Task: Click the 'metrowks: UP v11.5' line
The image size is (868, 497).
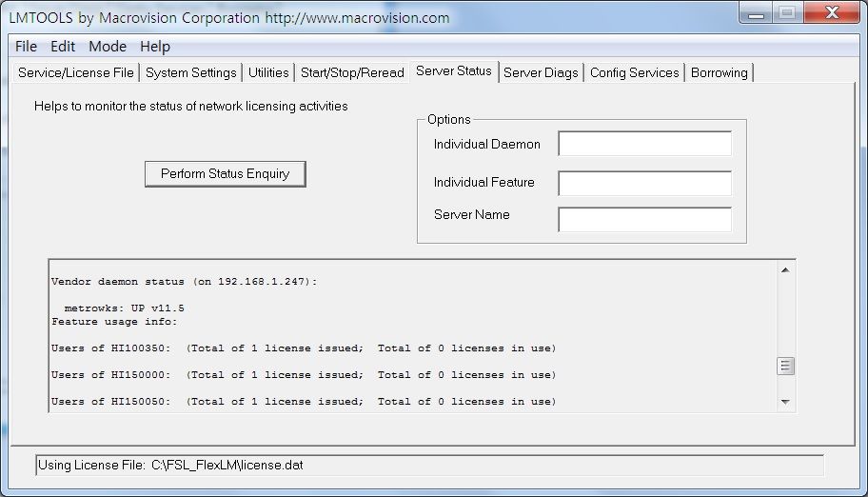Action: [x=124, y=308]
